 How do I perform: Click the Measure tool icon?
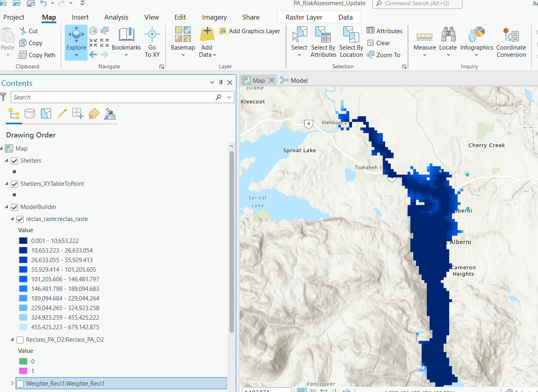tap(424, 37)
